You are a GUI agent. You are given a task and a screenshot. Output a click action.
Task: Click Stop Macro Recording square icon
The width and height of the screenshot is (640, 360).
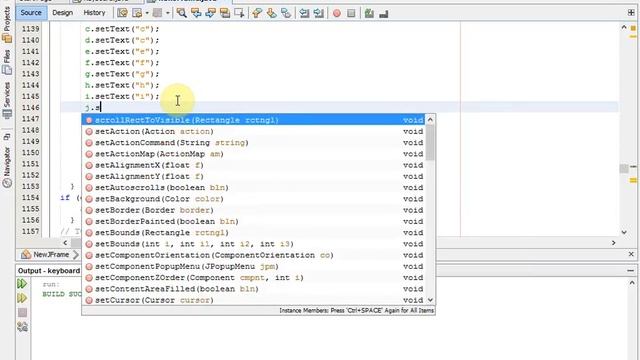click(x=351, y=13)
